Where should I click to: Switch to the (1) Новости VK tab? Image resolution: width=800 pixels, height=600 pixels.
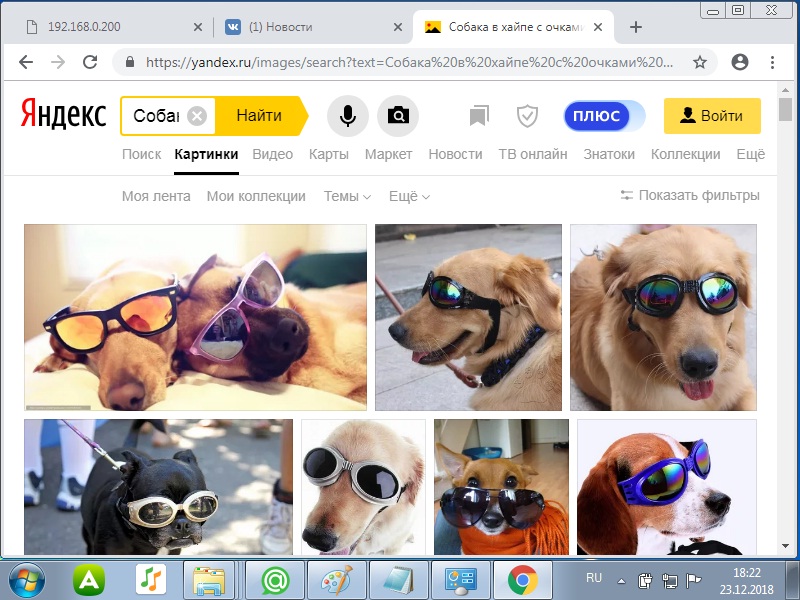311,27
